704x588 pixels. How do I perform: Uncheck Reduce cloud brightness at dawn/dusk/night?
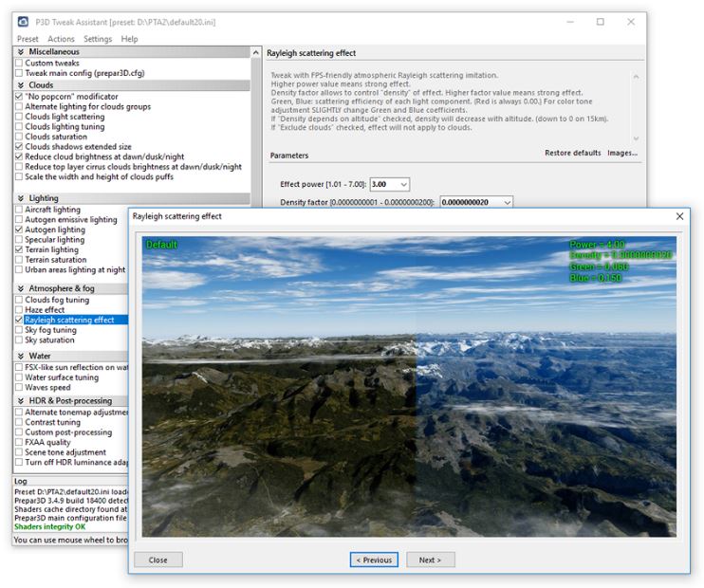coord(19,156)
